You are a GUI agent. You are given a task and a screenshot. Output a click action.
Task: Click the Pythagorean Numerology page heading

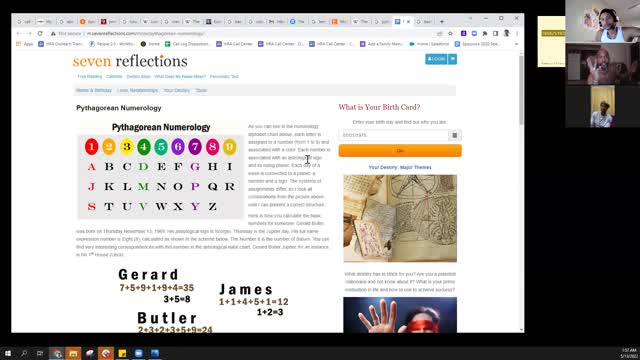click(119, 108)
